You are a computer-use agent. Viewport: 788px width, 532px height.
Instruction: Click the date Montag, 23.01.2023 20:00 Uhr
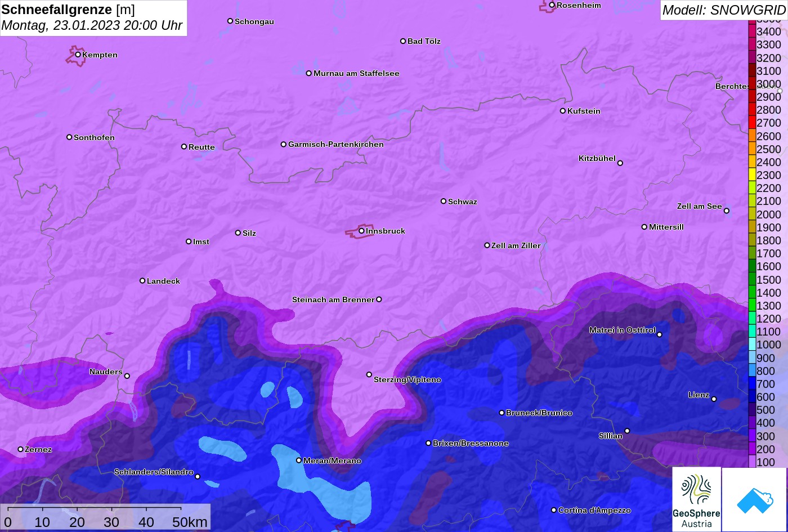point(92,25)
